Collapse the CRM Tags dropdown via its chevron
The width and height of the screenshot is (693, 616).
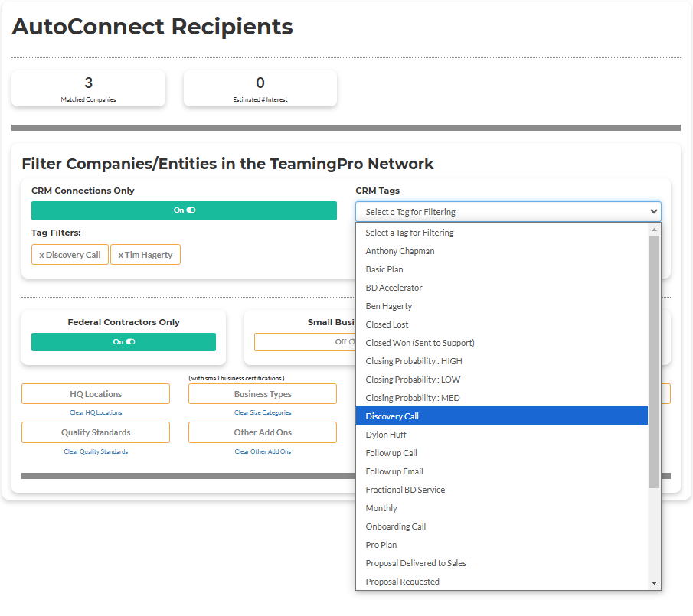coord(654,211)
